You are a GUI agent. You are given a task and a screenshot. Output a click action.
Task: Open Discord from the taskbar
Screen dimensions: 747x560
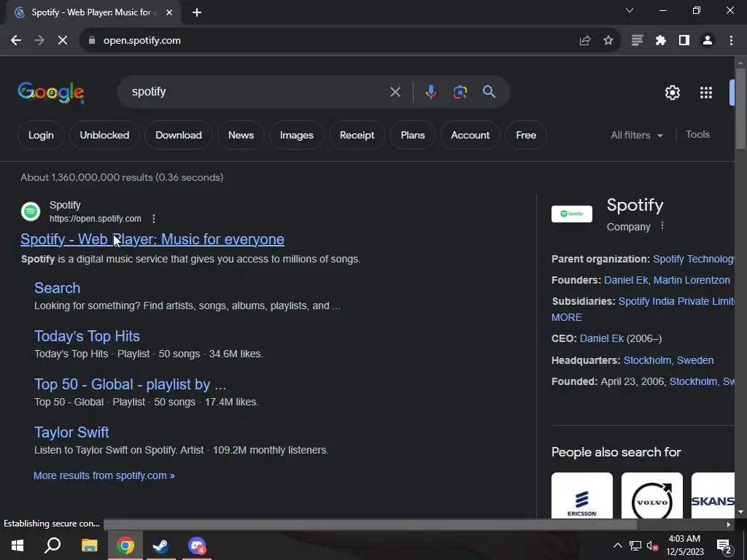pos(197,545)
